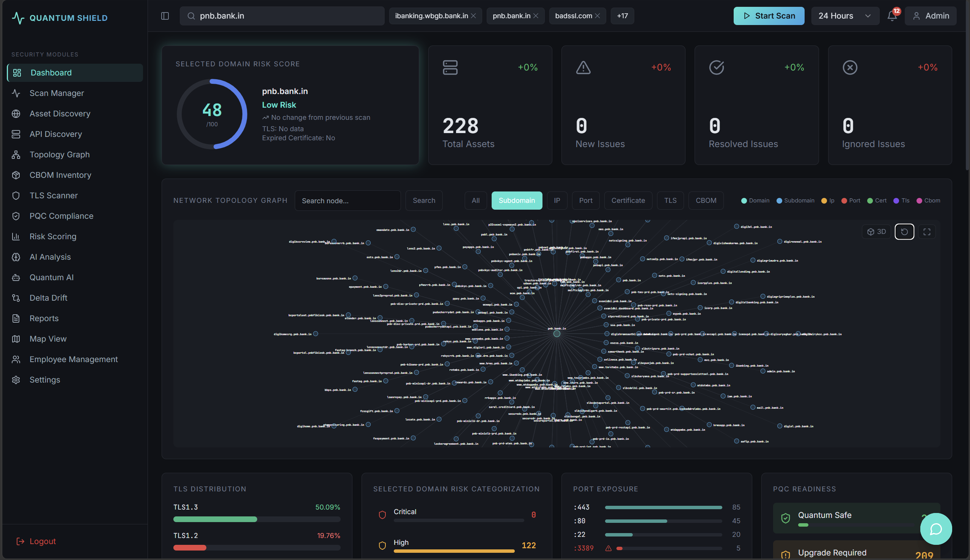Screen dimensions: 970x560
Task: Click the Logout link
Action: click(36, 541)
